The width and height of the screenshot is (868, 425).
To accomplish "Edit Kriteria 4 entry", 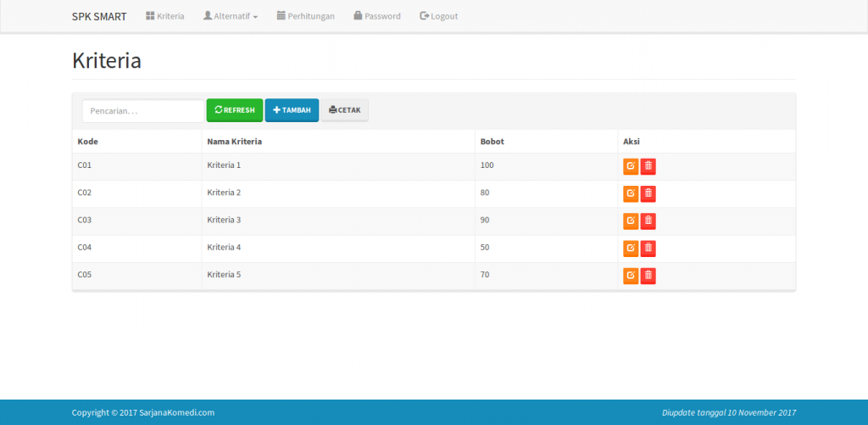I will tap(631, 249).
